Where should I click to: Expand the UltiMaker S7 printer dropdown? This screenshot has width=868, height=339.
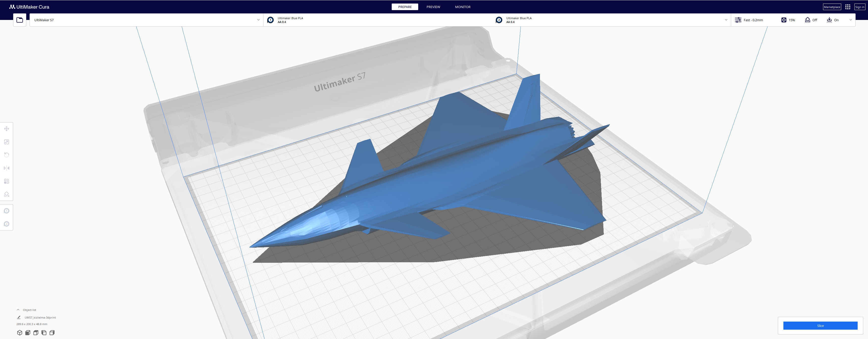point(146,20)
